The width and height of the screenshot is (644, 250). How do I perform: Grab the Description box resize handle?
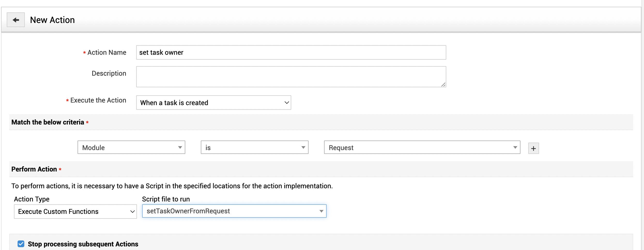click(443, 84)
